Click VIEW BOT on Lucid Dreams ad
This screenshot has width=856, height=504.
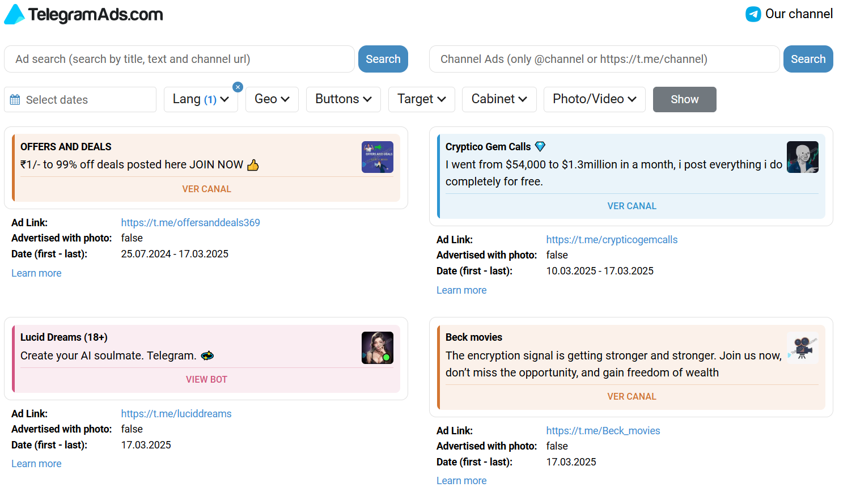206,379
